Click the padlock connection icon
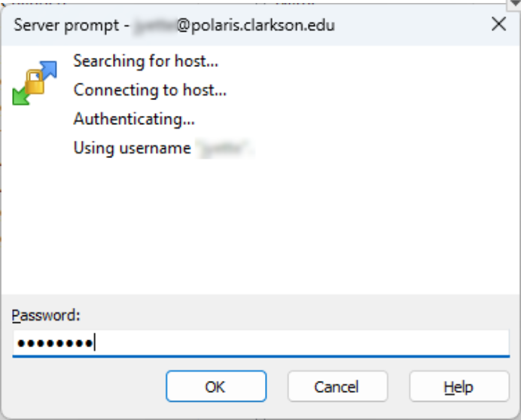Image resolution: width=521 pixels, height=420 pixels. (x=35, y=81)
